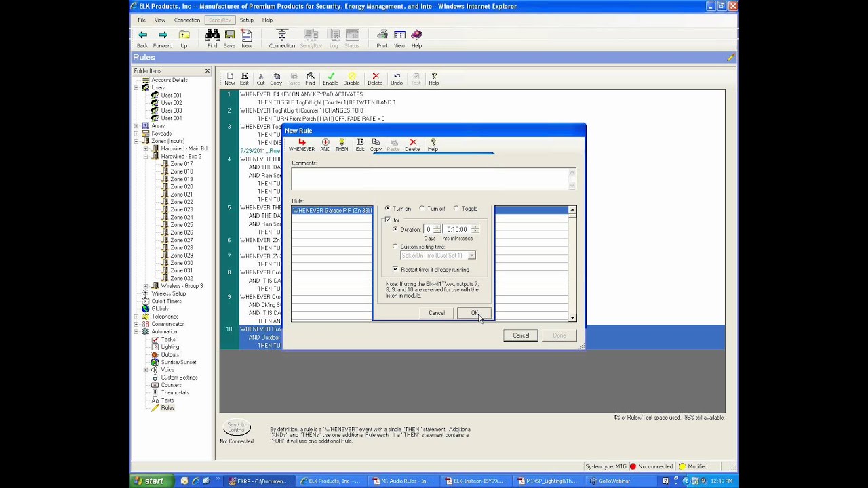Collapse the Users tree node
This screenshot has height=488, width=868.
(x=136, y=87)
